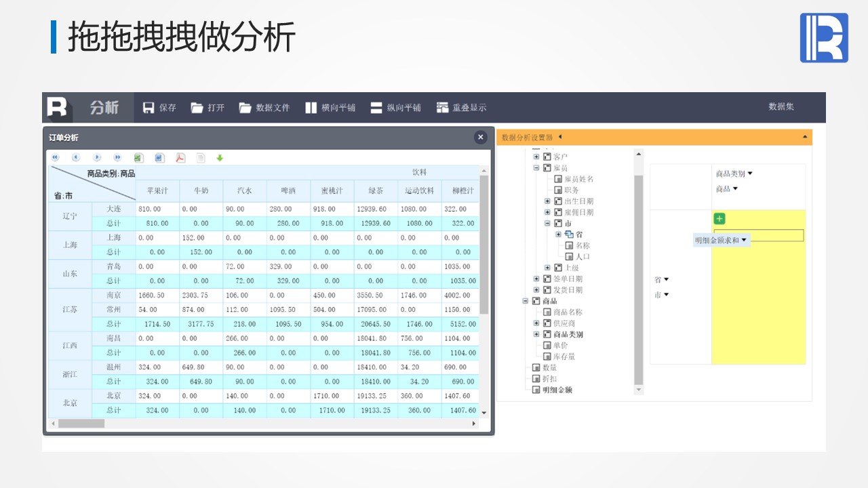Open a file with 打开
The height and width of the screenshot is (488, 868).
(x=197, y=108)
